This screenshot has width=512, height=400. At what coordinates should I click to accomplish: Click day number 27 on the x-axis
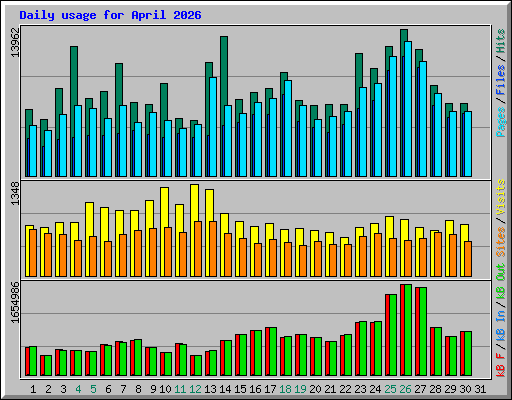tap(420, 389)
